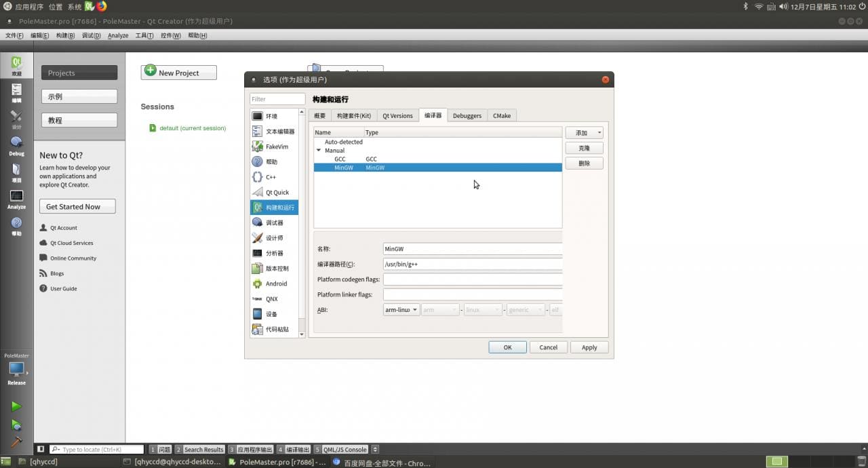Select the Qt Quick options category
Image resolution: width=868 pixels, height=468 pixels.
[x=274, y=192]
